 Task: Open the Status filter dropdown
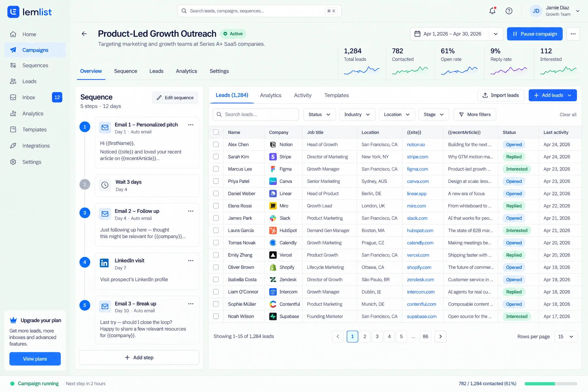point(319,114)
